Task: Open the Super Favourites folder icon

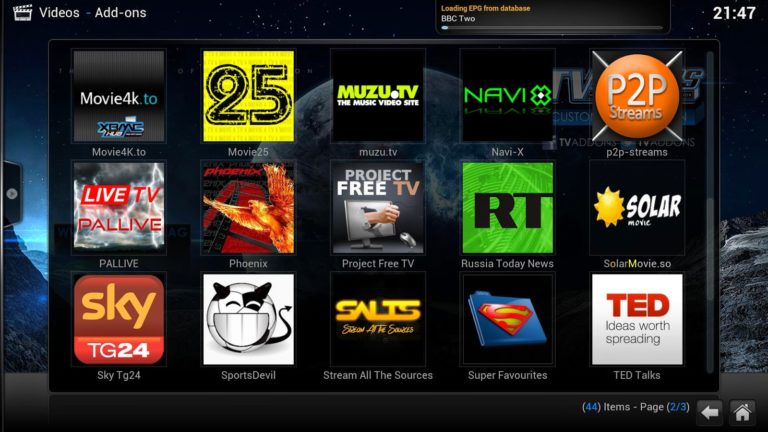Action: [507, 319]
